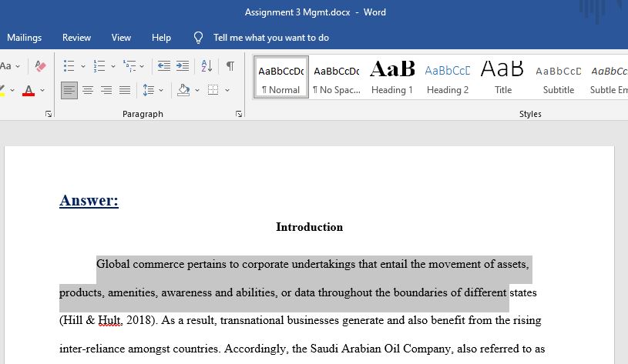Image resolution: width=628 pixels, height=364 pixels.
Task: Apply bullet list formatting
Action: [69, 66]
